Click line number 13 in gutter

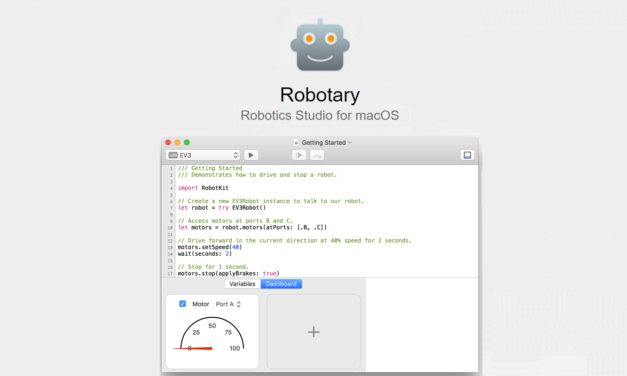170,247
